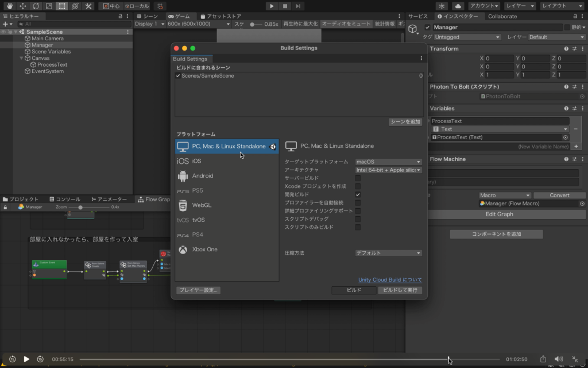Click the Build button
The width and height of the screenshot is (588, 368).
[354, 290]
